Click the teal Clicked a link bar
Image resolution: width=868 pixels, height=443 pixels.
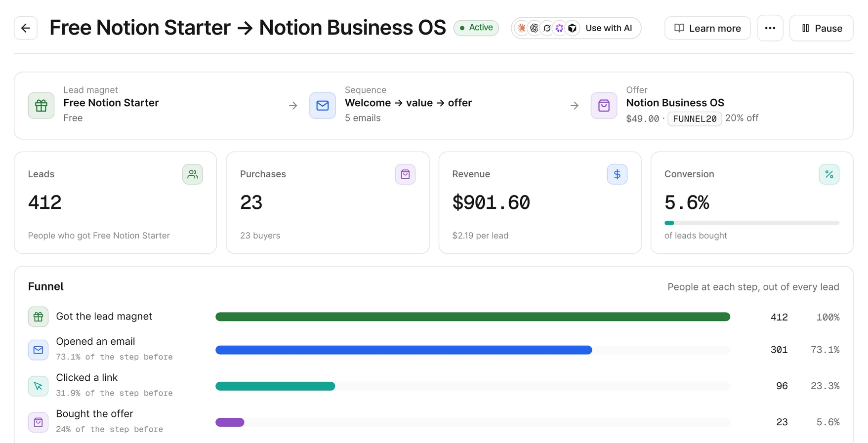coord(275,386)
